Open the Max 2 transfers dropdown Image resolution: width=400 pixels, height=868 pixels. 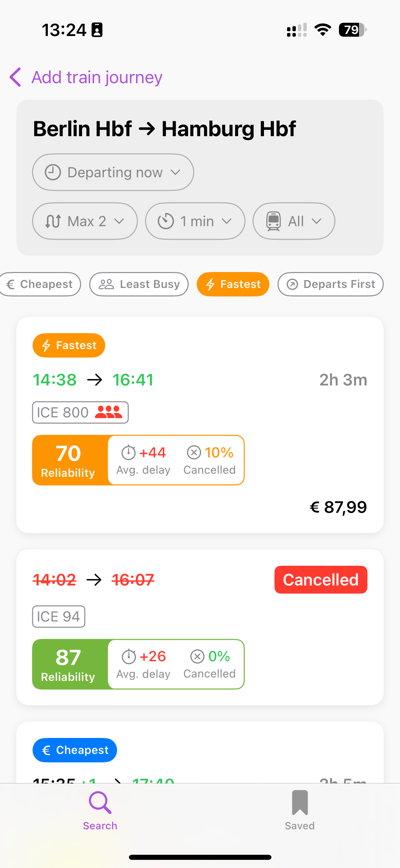85,221
